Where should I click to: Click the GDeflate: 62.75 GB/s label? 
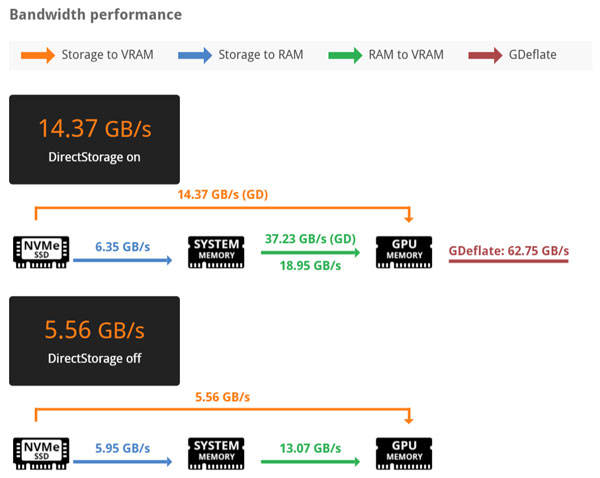pos(509,250)
